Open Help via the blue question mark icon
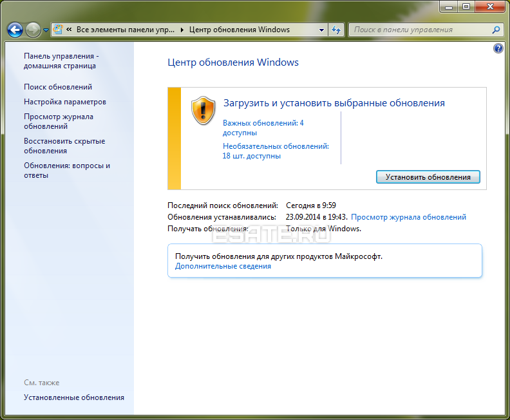 coord(498,48)
